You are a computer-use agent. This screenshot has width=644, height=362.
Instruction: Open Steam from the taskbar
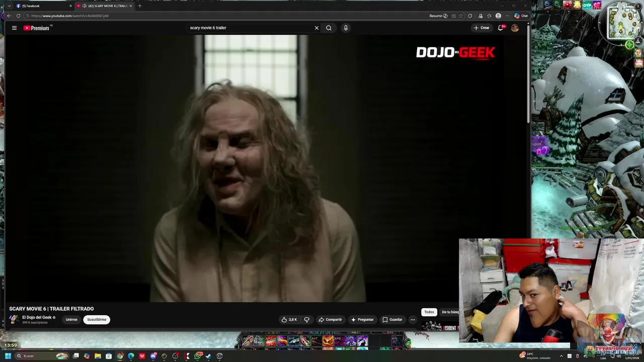(208, 356)
